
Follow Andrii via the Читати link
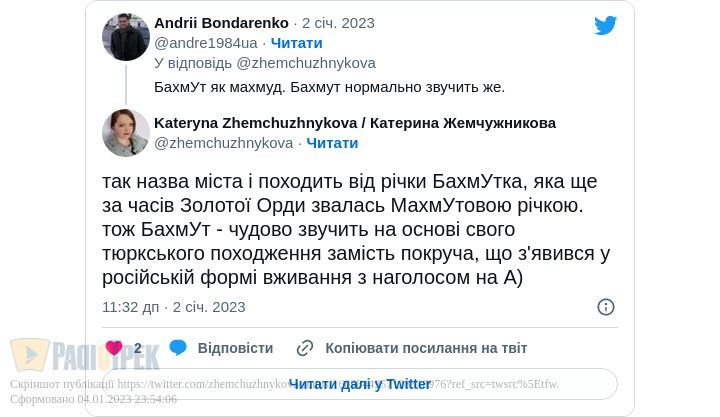pos(297,43)
